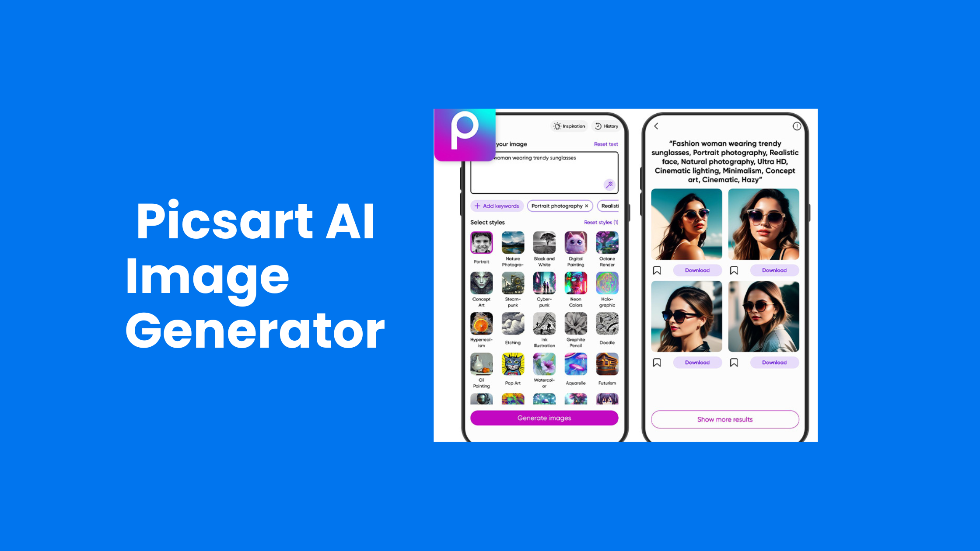The image size is (980, 551).
Task: Toggle bookmark on top-left generated image
Action: coord(658,270)
